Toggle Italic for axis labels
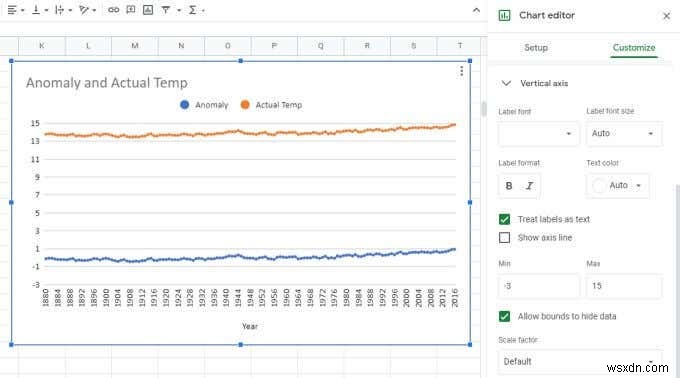Image resolution: width=680 pixels, height=378 pixels. click(x=529, y=186)
